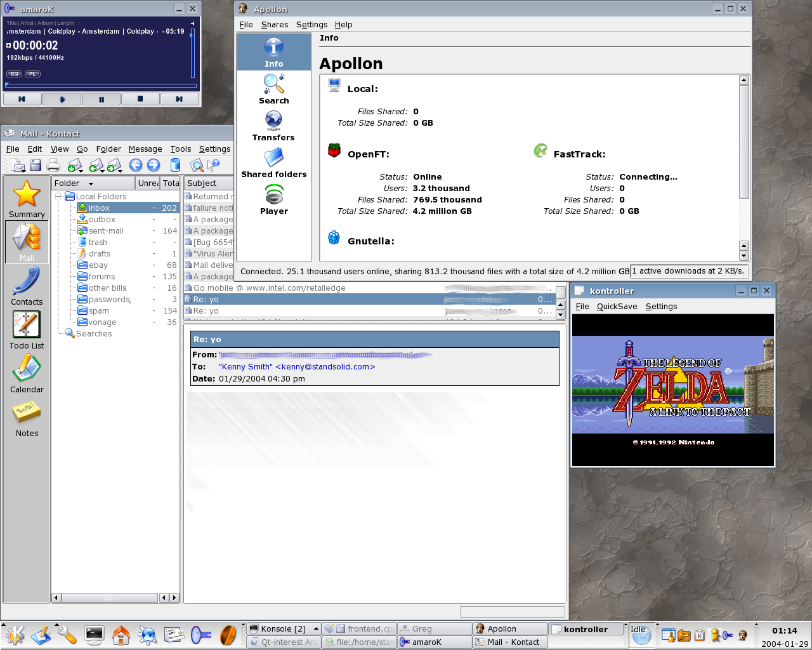
Task: Switch to Apollon in the taskbar
Action: [x=510, y=629]
